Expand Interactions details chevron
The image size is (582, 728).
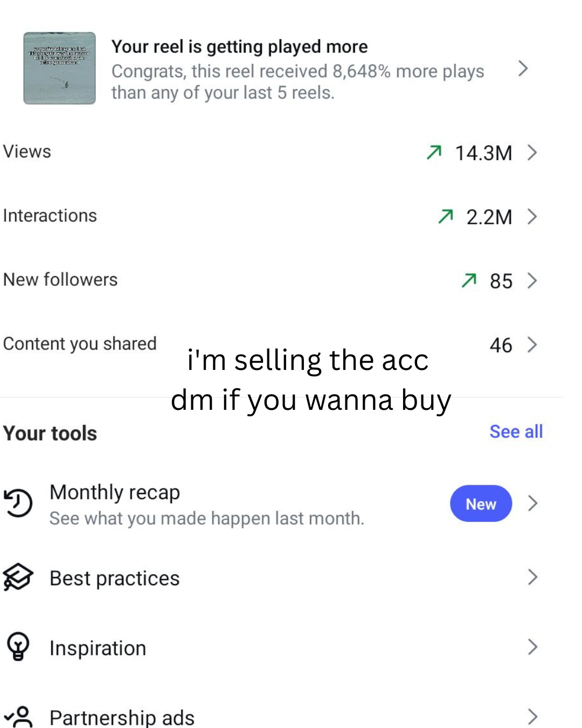[532, 217]
